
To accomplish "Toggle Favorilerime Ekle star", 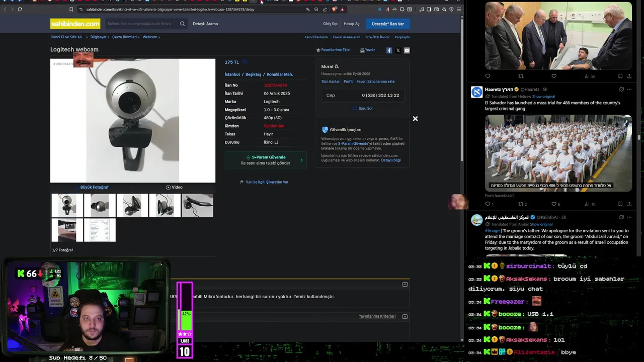I will pos(318,50).
